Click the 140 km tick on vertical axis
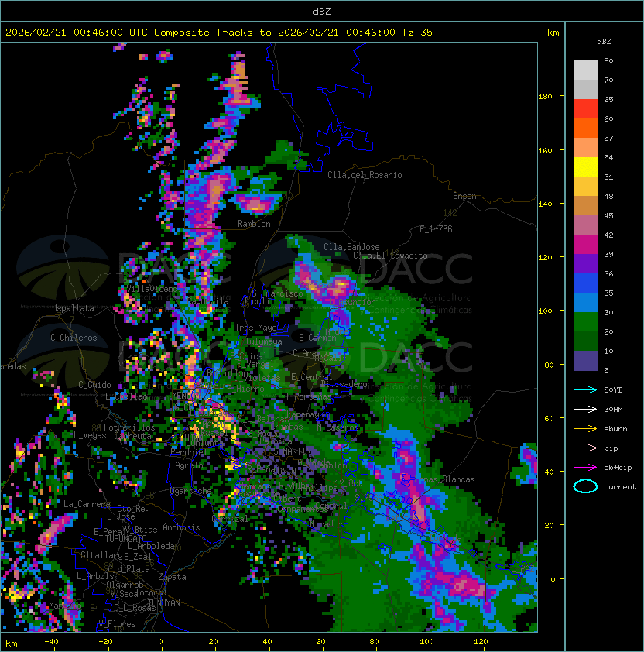The height and width of the screenshot is (652, 644). pos(545,204)
